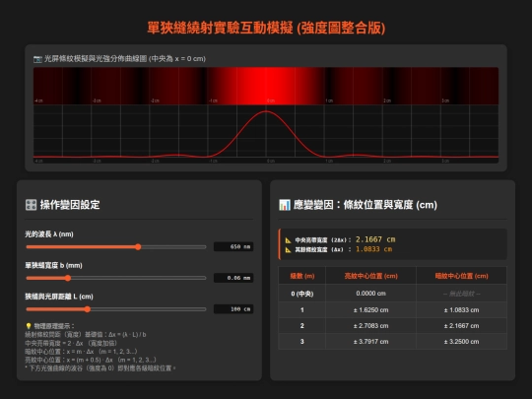Click the 狹縫與光屏距離 L (cm) label
This screenshot has width=532, height=399.
click(x=59, y=297)
